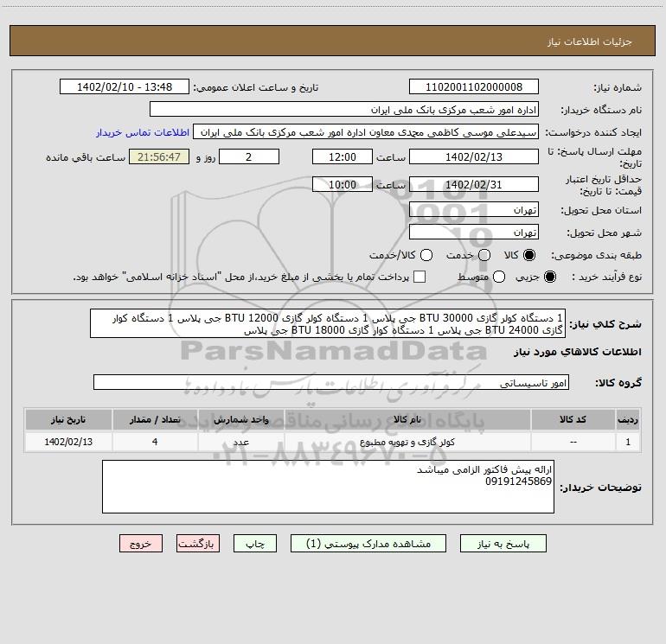Select the خدمت radio button
The height and width of the screenshot is (644, 666).
(484, 255)
